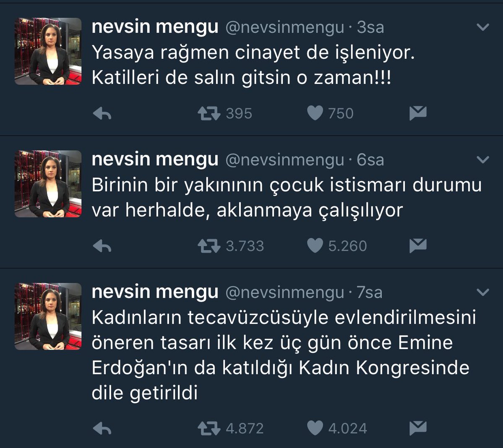Message the 'Kadın Kongresinde' tweet to someone
This screenshot has height=448, width=503.
click(x=418, y=428)
